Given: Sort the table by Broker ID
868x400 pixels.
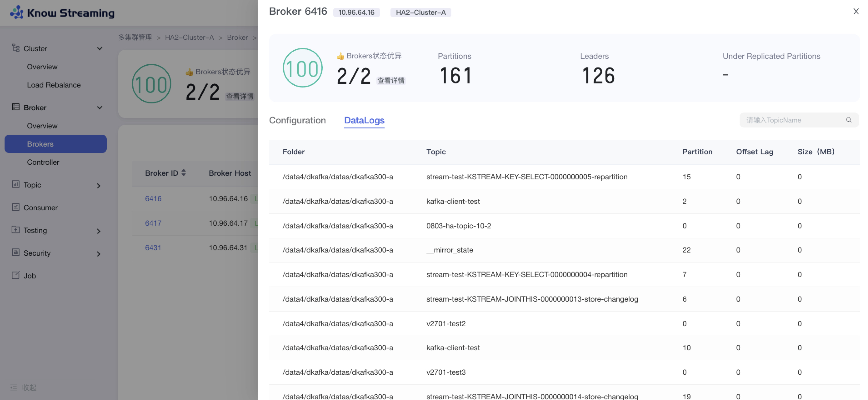Looking at the screenshot, I should (183, 173).
